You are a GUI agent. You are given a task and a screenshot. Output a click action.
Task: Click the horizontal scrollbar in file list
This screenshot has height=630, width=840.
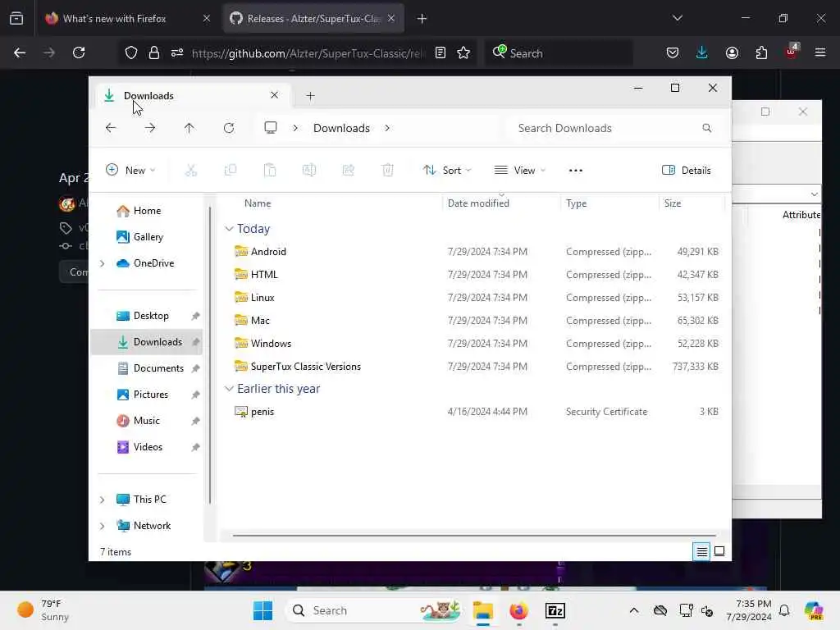pos(474,535)
